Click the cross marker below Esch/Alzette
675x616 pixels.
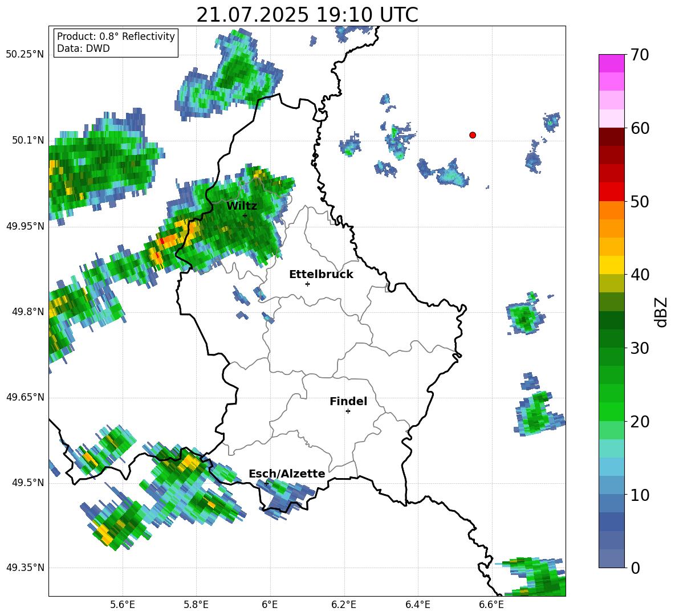click(266, 483)
